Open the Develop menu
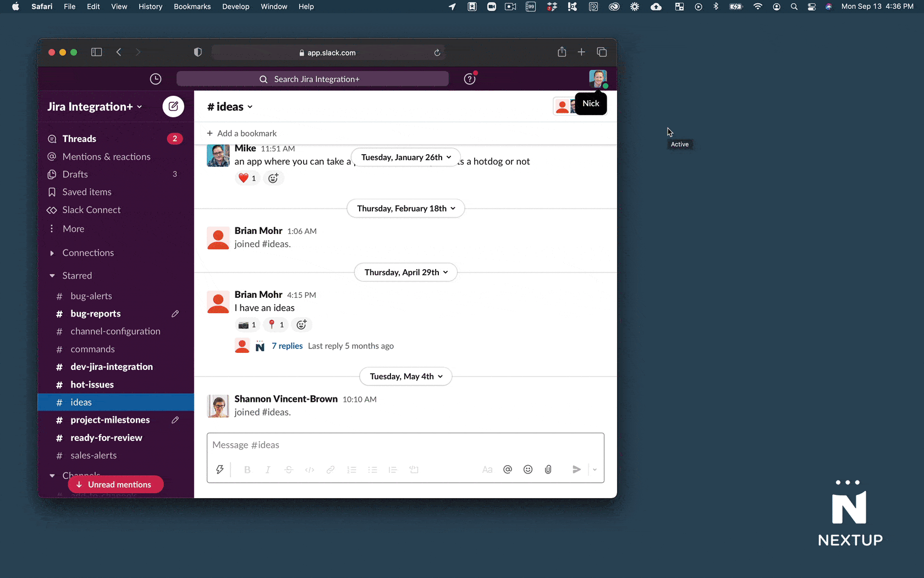 point(235,7)
